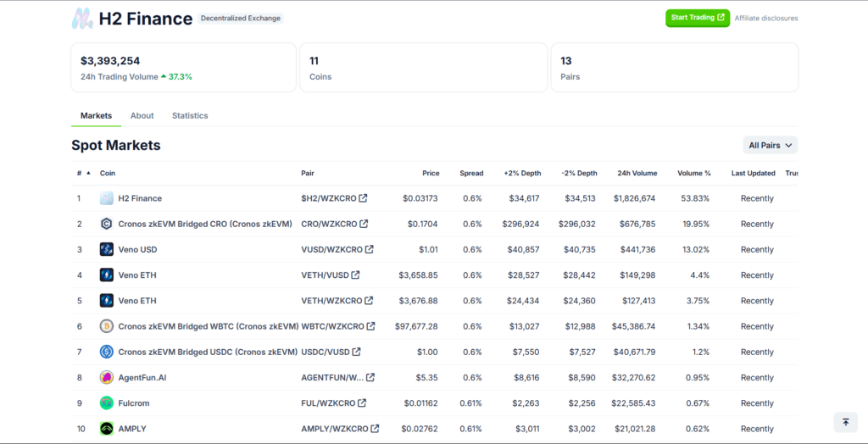The image size is (868, 444).
Task: Open external link icon for VETH/VUSD pair
Action: tap(355, 275)
